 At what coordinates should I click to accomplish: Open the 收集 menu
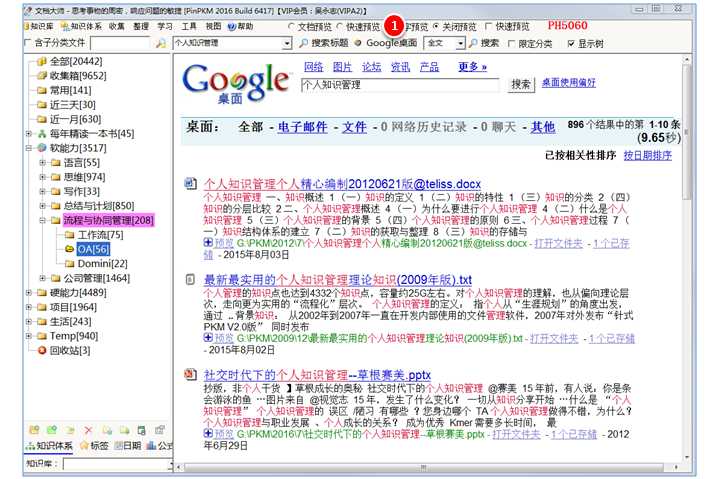click(117, 27)
